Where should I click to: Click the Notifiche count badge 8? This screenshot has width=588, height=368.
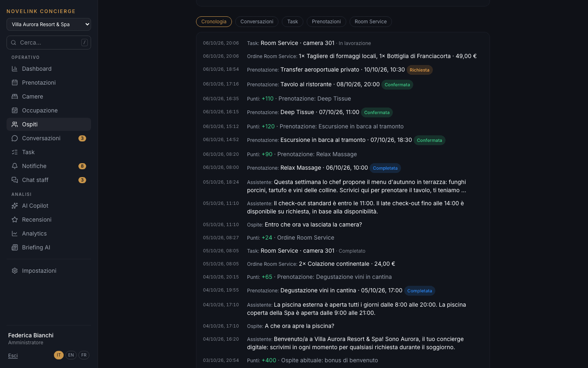(x=82, y=166)
